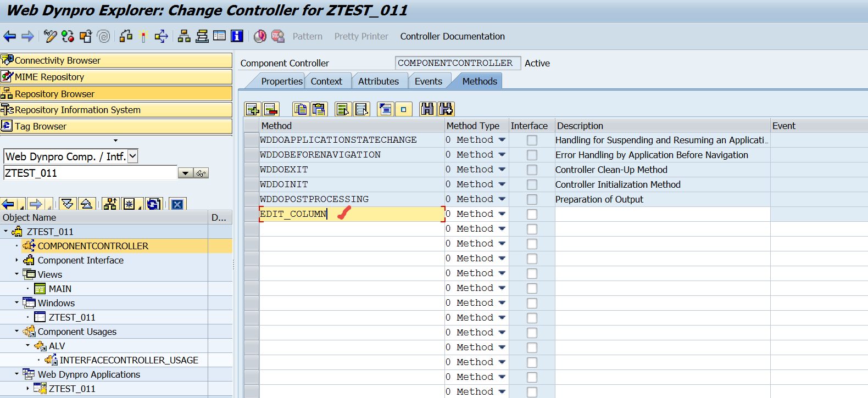Tick the Interface checkbox for EDIT_COLUMN
Viewport: 868px width, 398px height.
[x=532, y=214]
